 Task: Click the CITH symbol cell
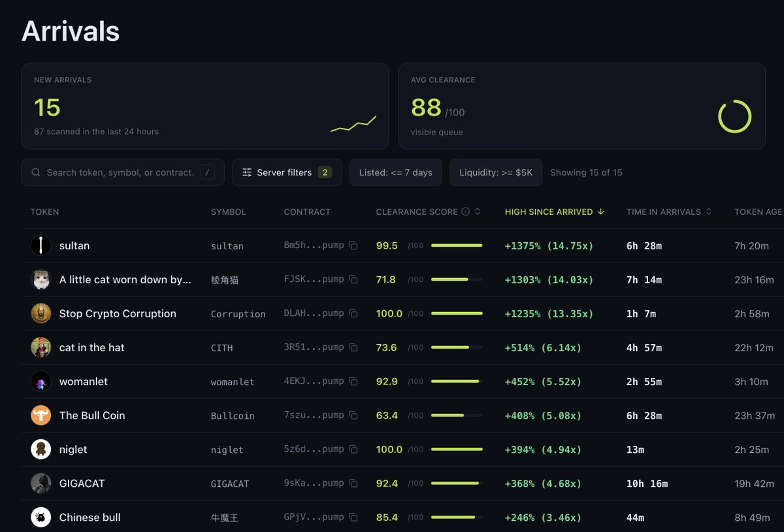[221, 348]
